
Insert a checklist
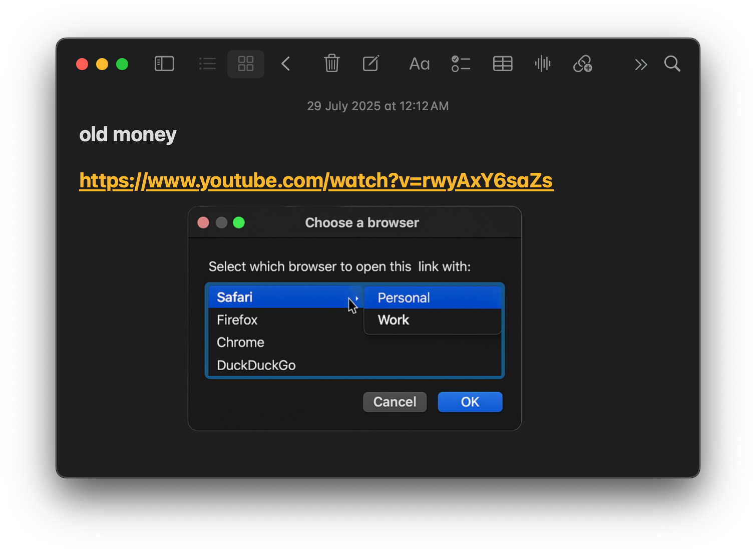pyautogui.click(x=461, y=64)
